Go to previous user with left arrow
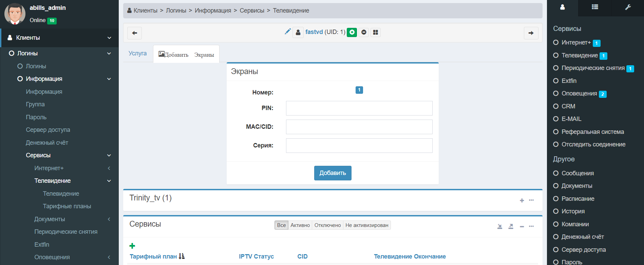 click(x=134, y=33)
